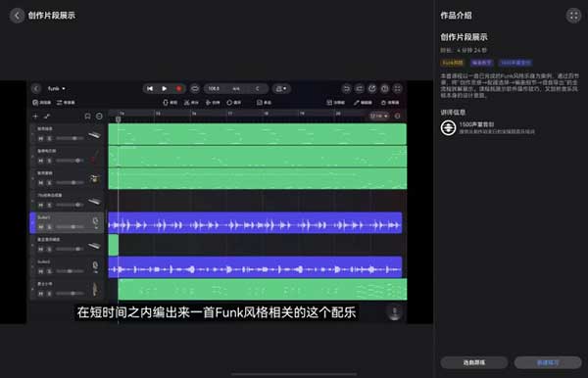The height and width of the screenshot is (378, 588).
Task: Click the marker flag icon above the tracks
Action: [x=88, y=117]
